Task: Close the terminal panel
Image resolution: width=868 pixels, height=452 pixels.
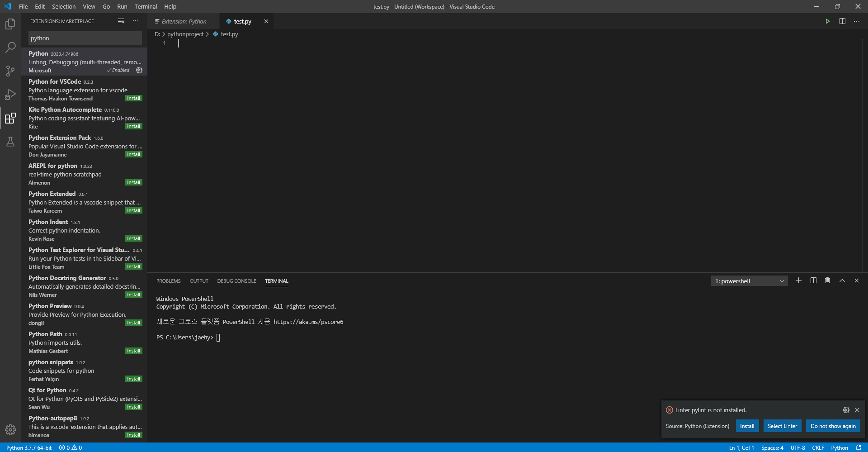Action: point(857,281)
